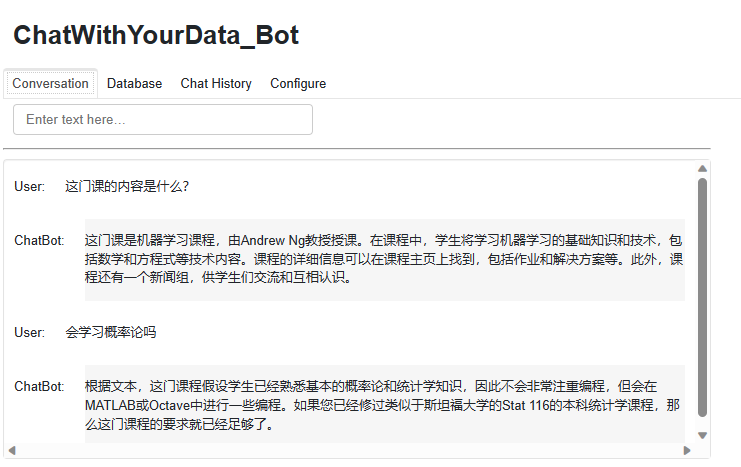
Task: Click the first 'ChatBot:' label
Action: click(39, 241)
